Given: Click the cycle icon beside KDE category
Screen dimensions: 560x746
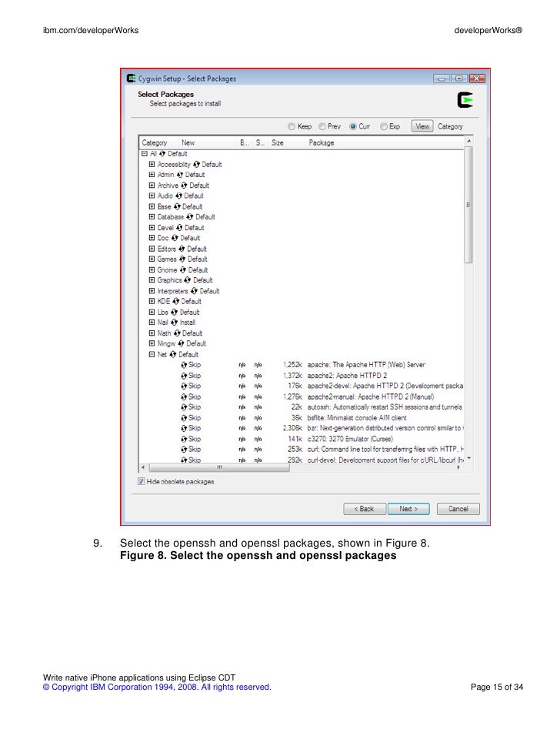Looking at the screenshot, I should coord(175,301).
